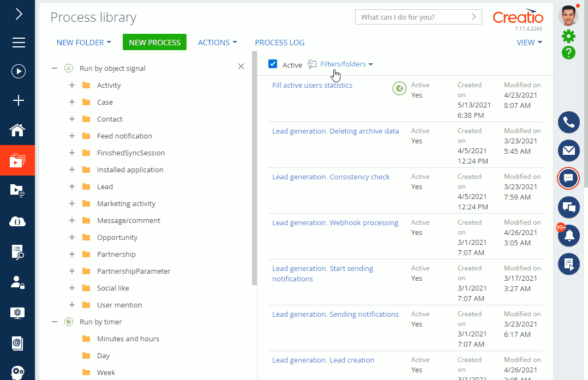Select the Marketing activity folder
588x380 pixels.
126,203
